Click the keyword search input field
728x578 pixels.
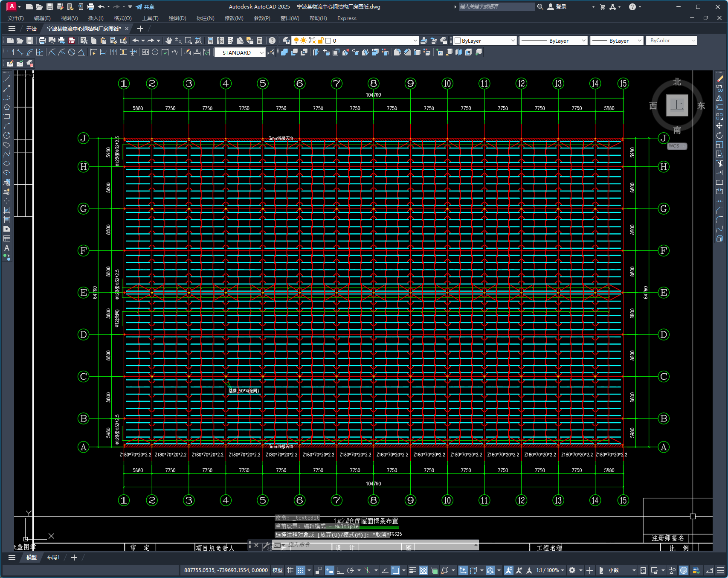coord(496,7)
